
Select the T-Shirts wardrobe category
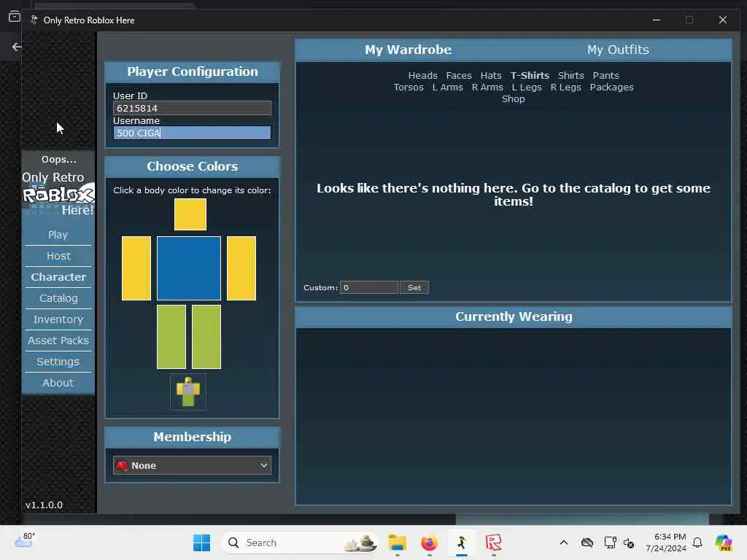(x=530, y=75)
